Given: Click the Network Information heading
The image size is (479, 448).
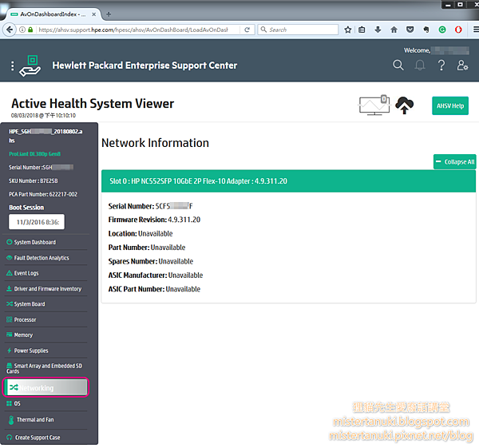Looking at the screenshot, I should point(155,143).
